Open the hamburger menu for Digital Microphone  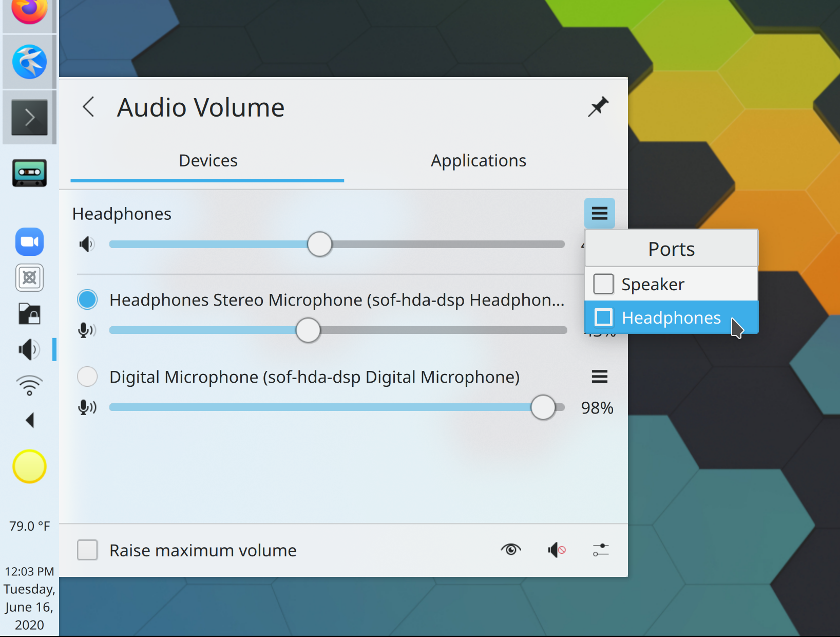click(x=599, y=377)
